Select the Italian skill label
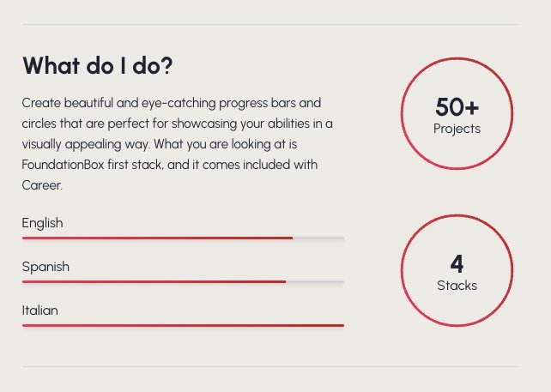551x392 pixels. [39, 311]
